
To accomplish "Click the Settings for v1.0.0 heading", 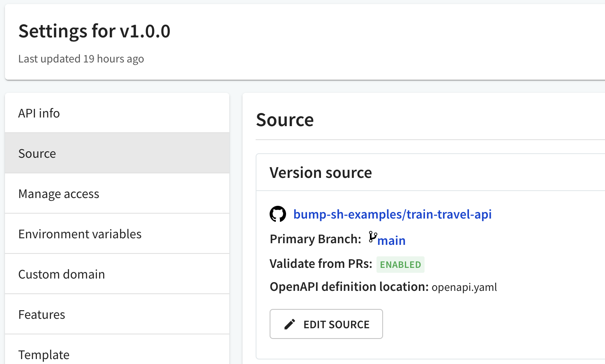I will (x=94, y=31).
